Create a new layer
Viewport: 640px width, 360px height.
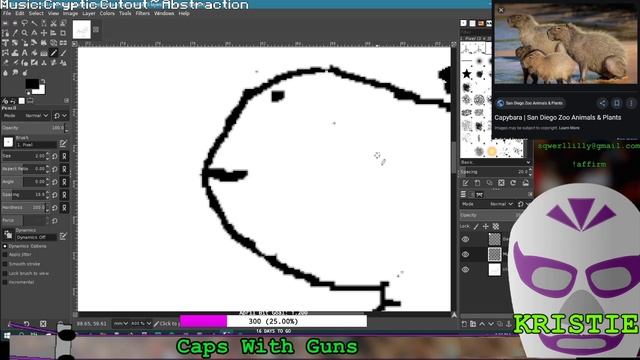pyautogui.click(x=464, y=324)
